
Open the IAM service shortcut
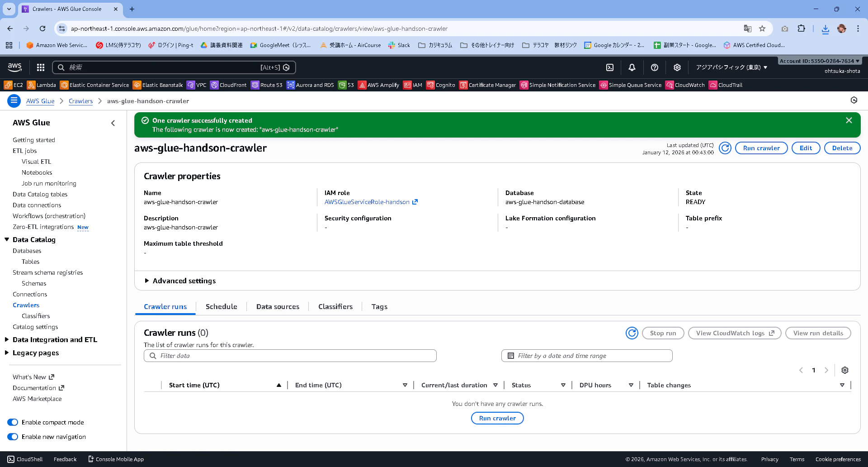pos(413,85)
